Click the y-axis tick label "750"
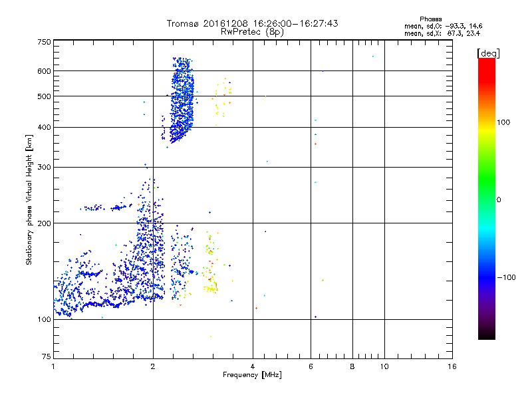Image resolution: width=532 pixels, height=399 pixels. [x=44, y=42]
